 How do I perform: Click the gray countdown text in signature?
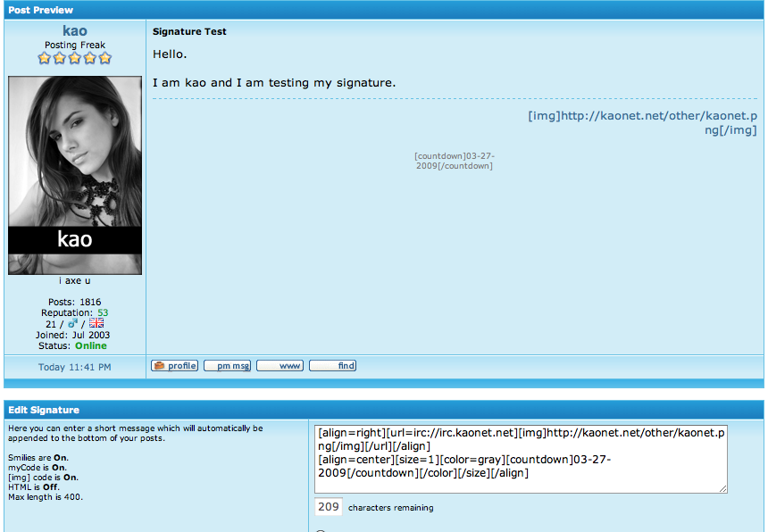click(454, 161)
